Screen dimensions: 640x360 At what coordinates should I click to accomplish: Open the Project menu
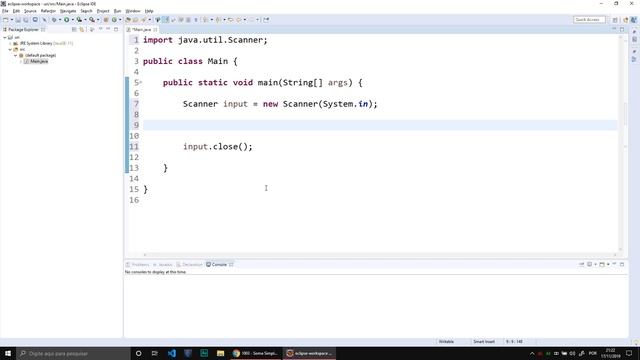click(x=103, y=11)
